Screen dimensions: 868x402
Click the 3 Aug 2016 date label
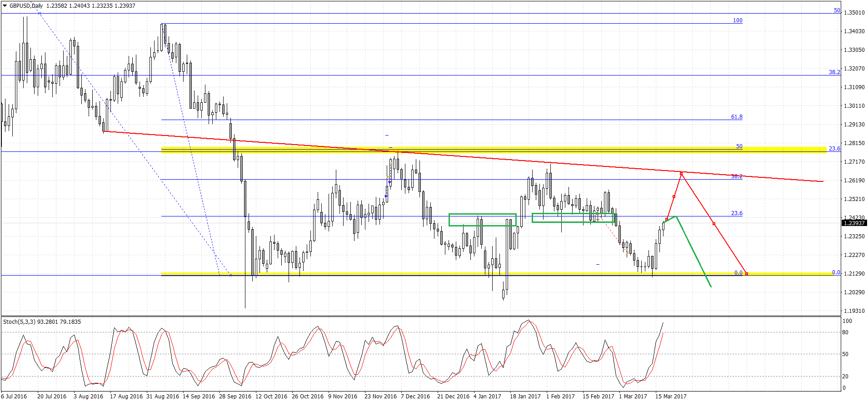click(x=88, y=397)
